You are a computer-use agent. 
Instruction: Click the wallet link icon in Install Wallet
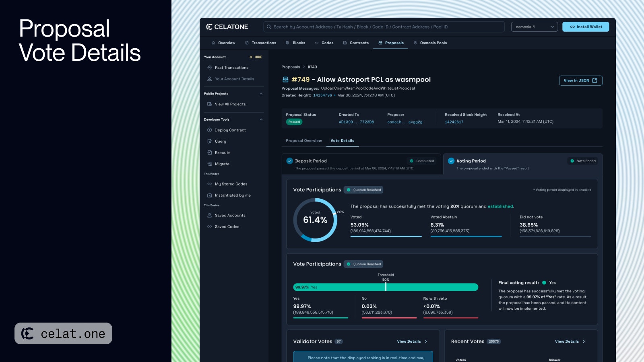(x=572, y=27)
